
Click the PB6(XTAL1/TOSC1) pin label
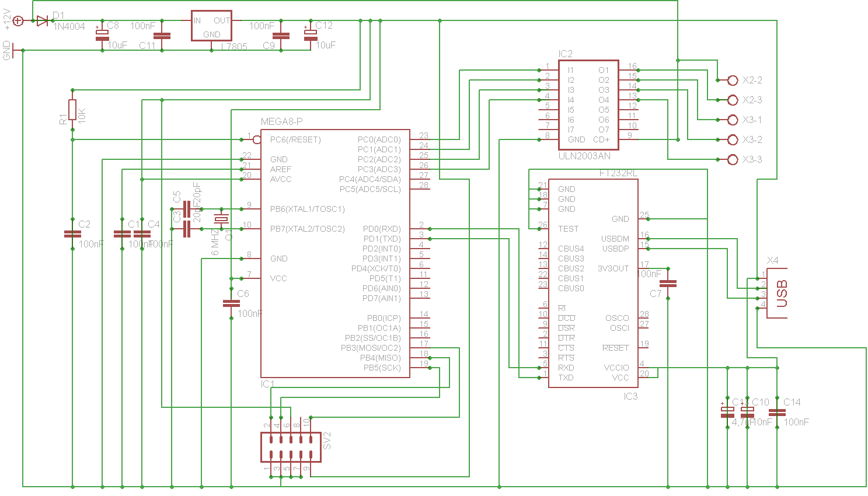point(307,209)
